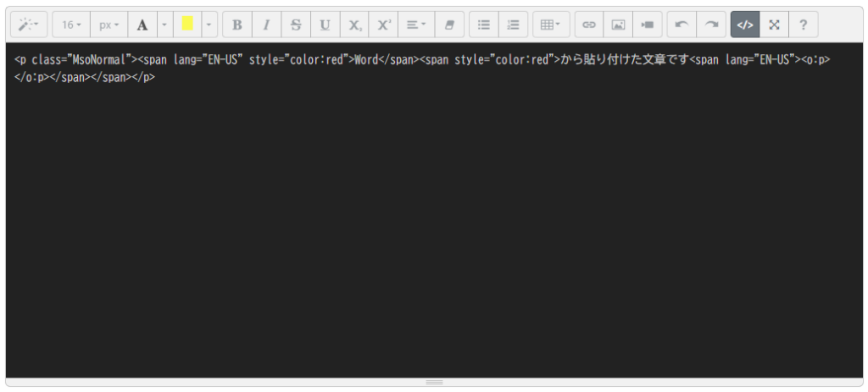Toggle italic formatting
Viewport: 868px width, 392px height.
click(266, 25)
